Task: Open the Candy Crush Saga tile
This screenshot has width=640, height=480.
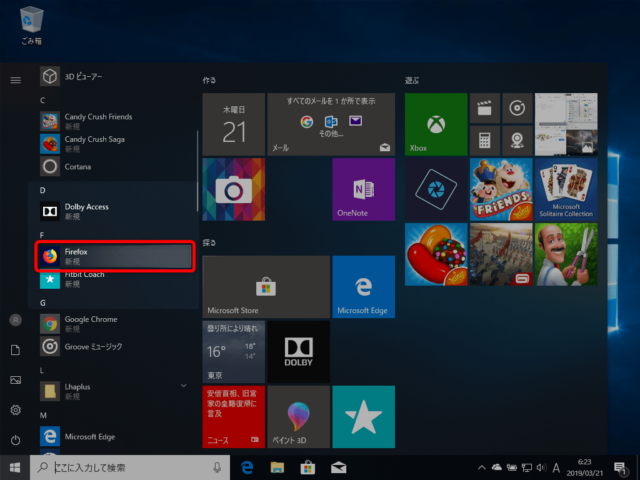Action: pos(436,254)
